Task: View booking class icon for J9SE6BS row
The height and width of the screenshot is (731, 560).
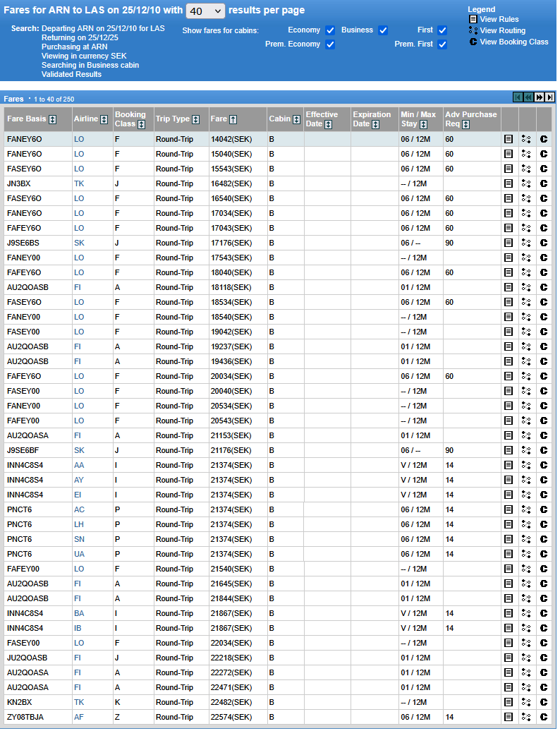Action: [544, 243]
